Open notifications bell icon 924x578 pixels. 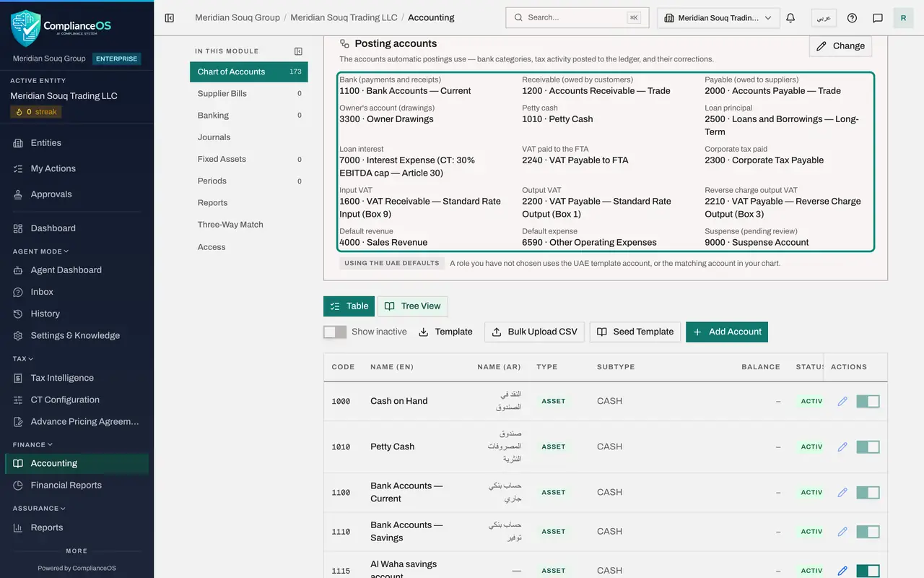tap(790, 18)
